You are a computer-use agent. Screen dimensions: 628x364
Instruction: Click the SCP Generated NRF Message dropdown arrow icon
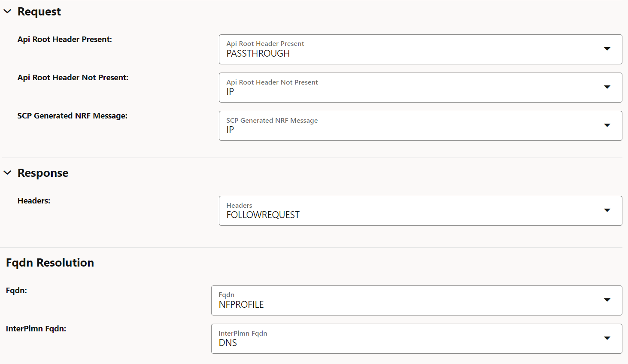(x=607, y=125)
